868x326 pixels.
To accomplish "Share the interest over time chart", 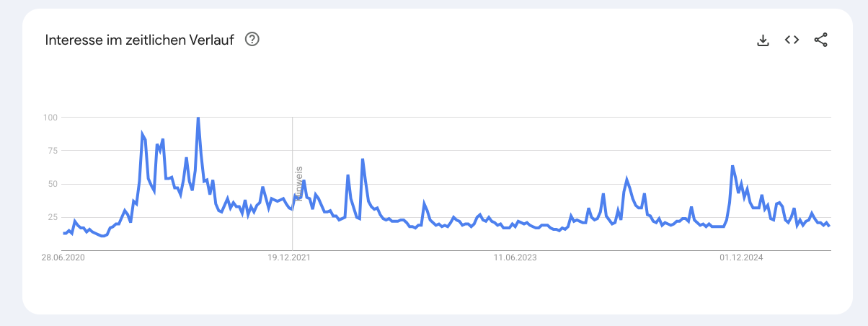I will (820, 40).
